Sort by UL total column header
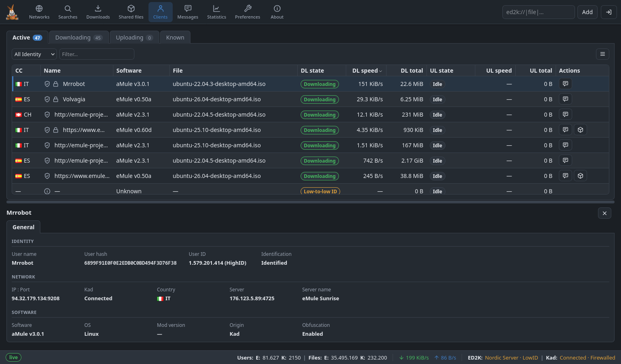This screenshot has width=621, height=364. [x=535, y=71]
